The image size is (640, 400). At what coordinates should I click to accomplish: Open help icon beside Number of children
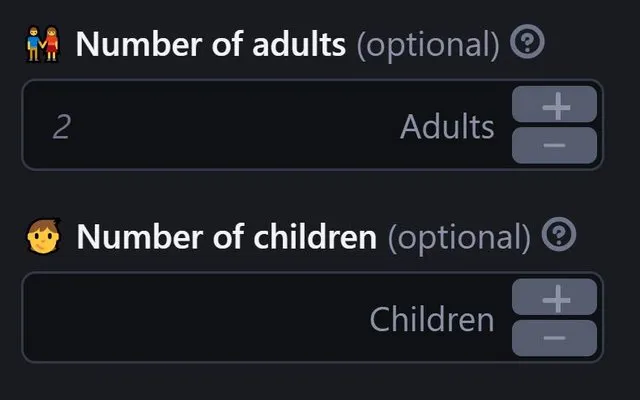pyautogui.click(x=559, y=234)
